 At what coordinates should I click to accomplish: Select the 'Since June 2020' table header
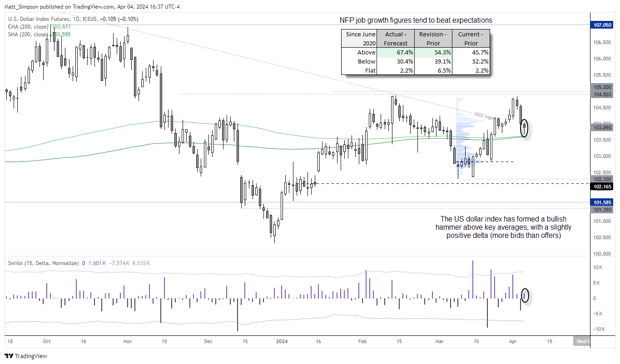[x=359, y=39]
